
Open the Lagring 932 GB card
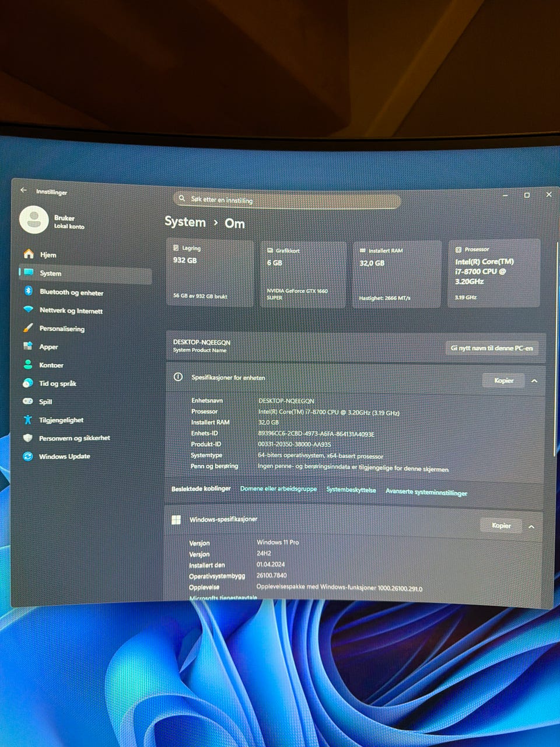coord(210,273)
